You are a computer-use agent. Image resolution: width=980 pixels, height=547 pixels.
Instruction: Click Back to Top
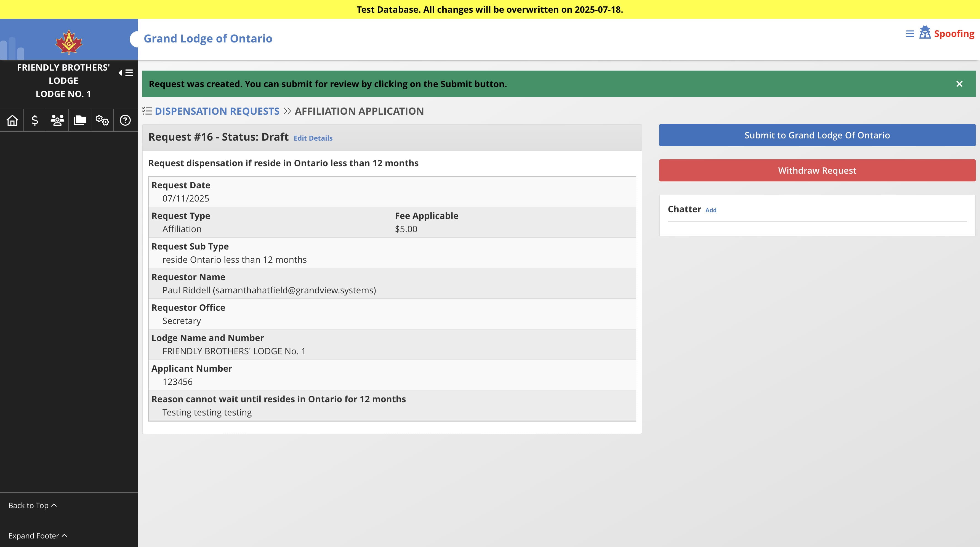32,506
